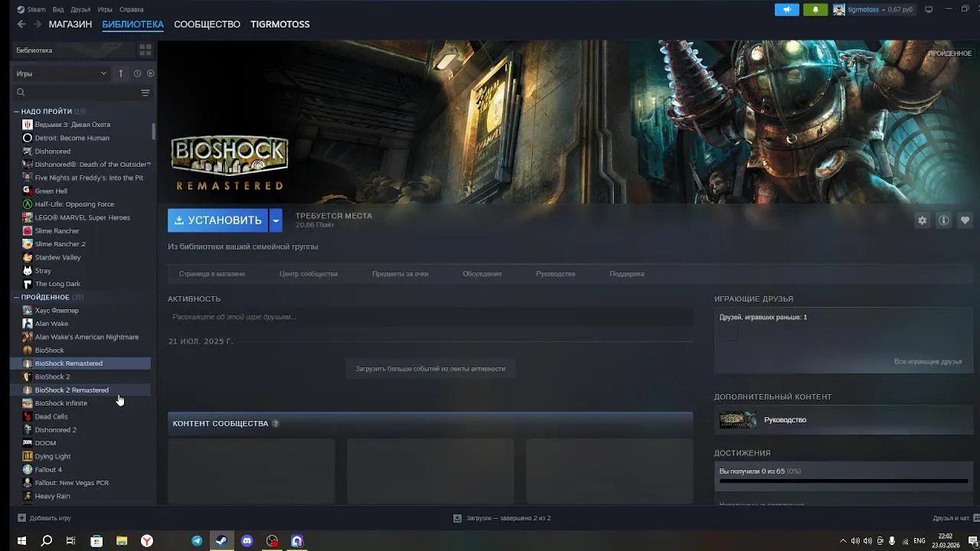The image size is (980, 551).
Task: Select BioShock Infinite in library
Action: point(80,403)
